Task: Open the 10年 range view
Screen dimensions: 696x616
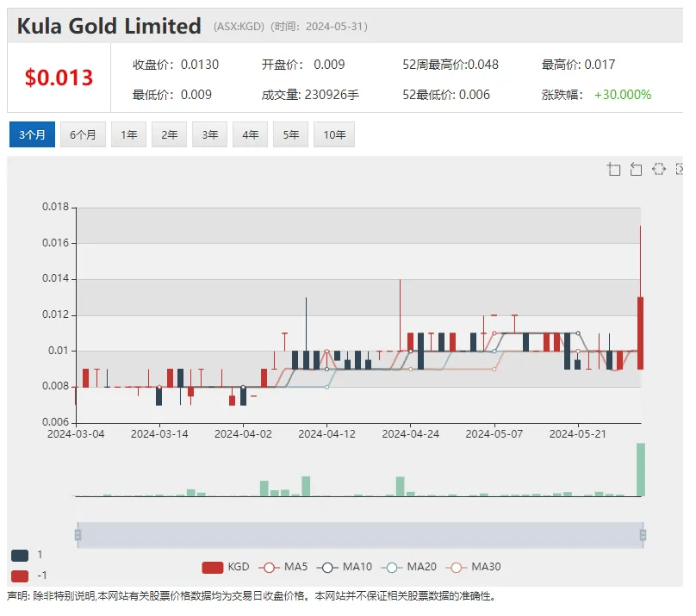Action: tap(334, 134)
